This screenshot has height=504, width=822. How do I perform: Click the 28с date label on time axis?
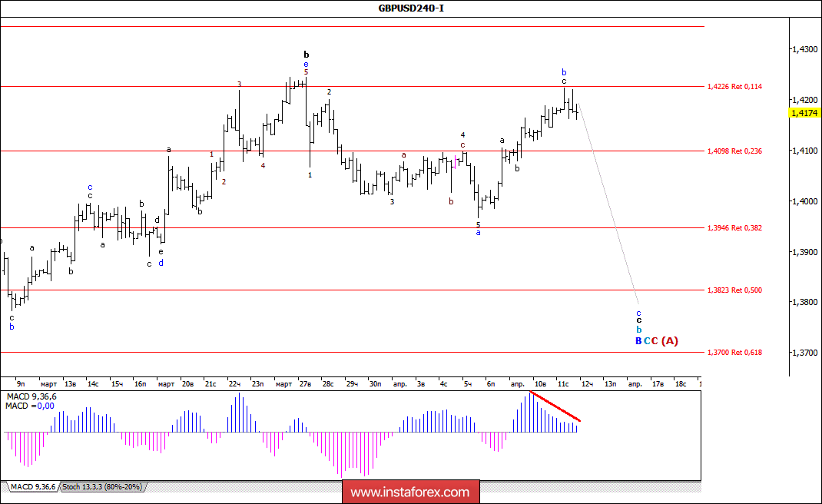point(327,384)
